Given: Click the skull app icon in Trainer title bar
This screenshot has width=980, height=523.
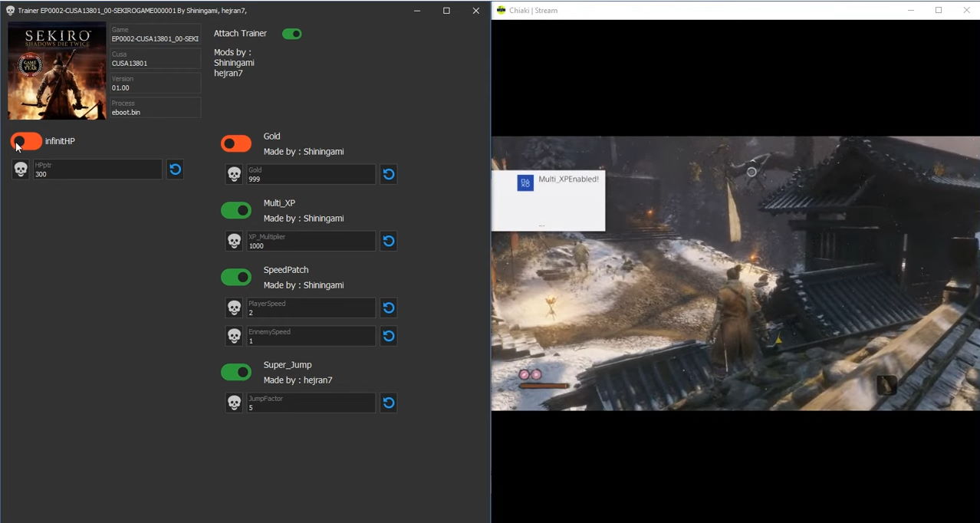Looking at the screenshot, I should click(10, 11).
